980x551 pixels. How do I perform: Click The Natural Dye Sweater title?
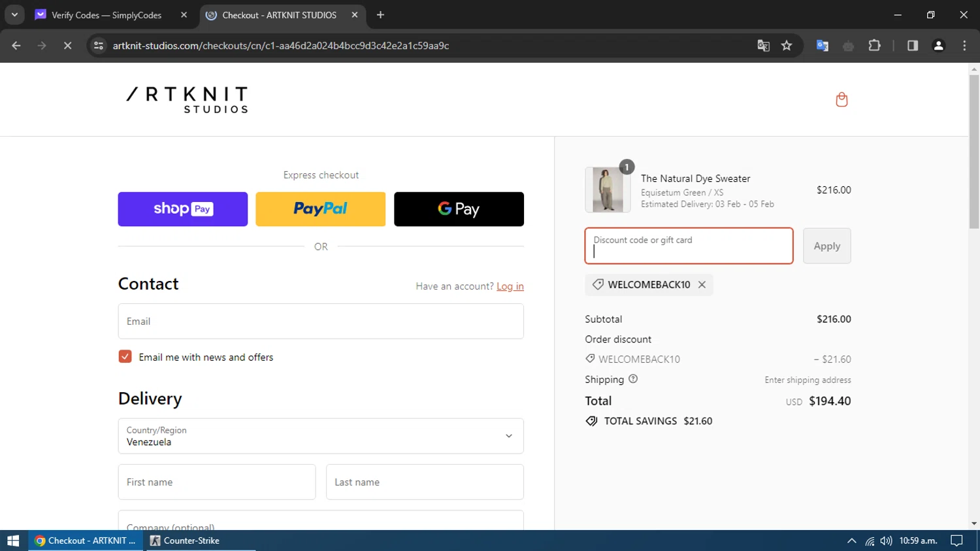tap(695, 178)
